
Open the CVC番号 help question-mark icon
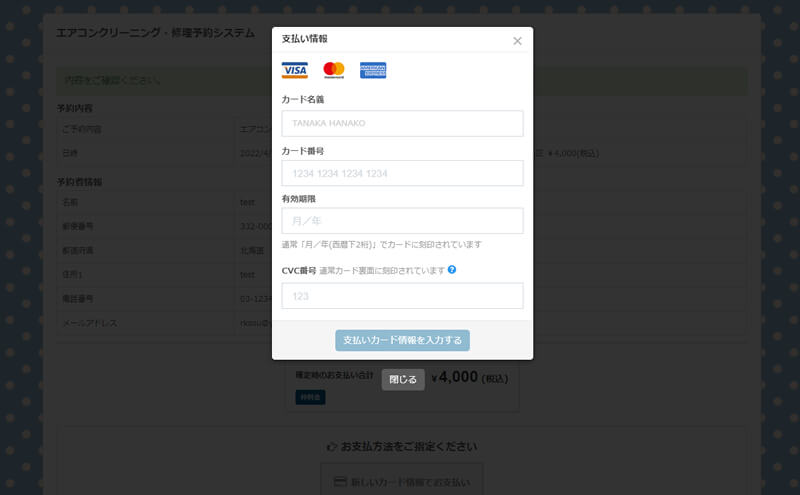452,269
